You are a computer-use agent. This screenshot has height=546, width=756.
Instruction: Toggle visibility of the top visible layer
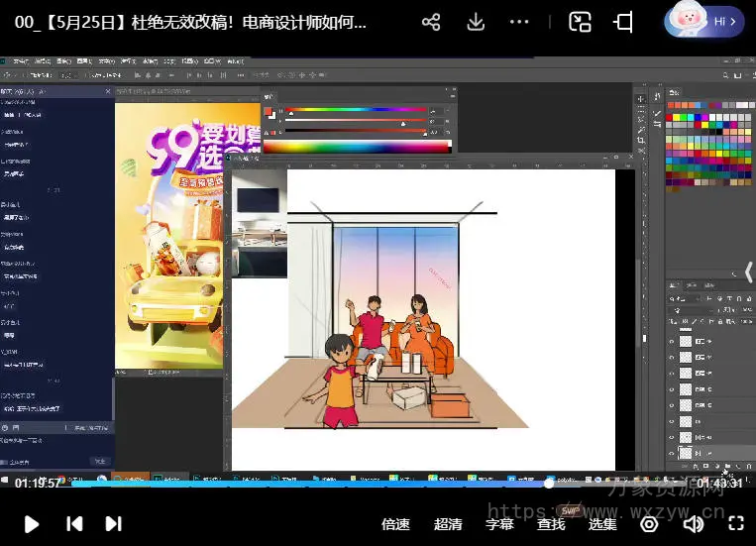point(672,341)
